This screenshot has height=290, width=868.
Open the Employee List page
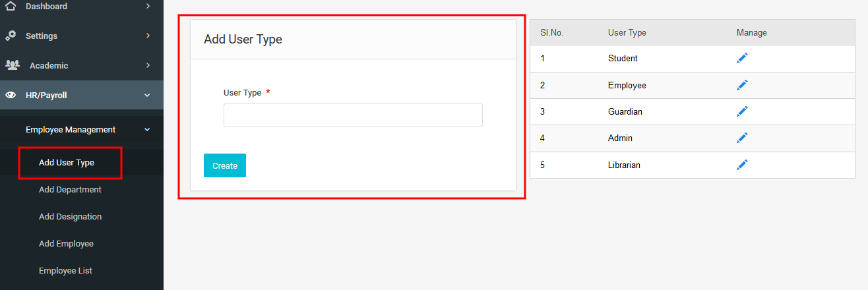tap(65, 270)
